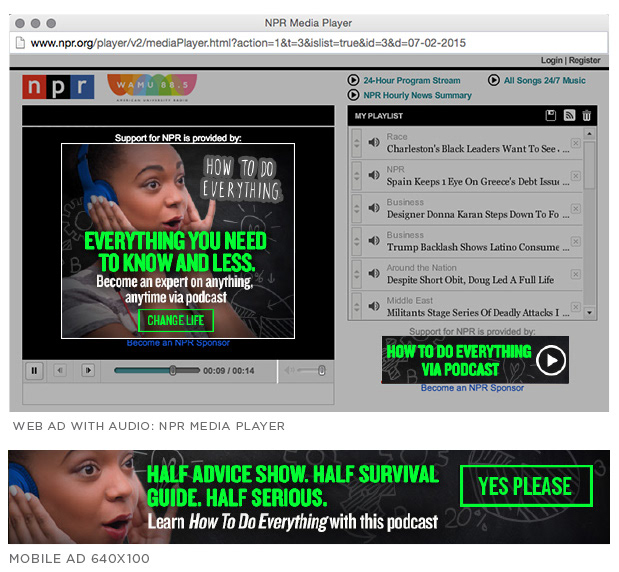Click the Register link

(584, 60)
